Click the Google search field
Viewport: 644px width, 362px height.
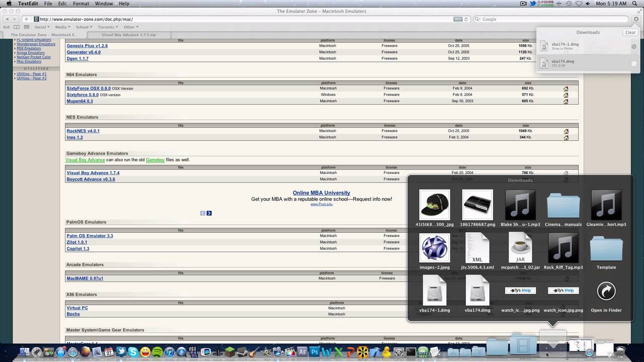pos(551,19)
